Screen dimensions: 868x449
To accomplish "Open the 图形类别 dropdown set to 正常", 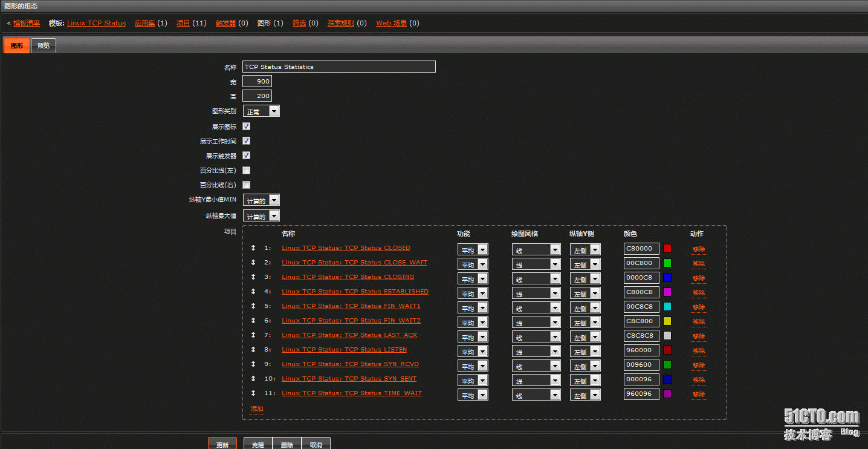I will point(261,111).
